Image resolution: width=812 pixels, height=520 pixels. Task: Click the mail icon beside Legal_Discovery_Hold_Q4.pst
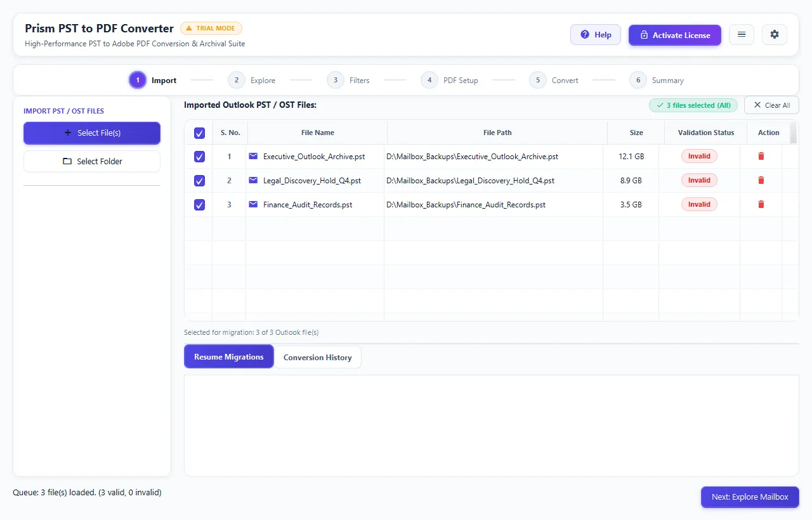[253, 180]
